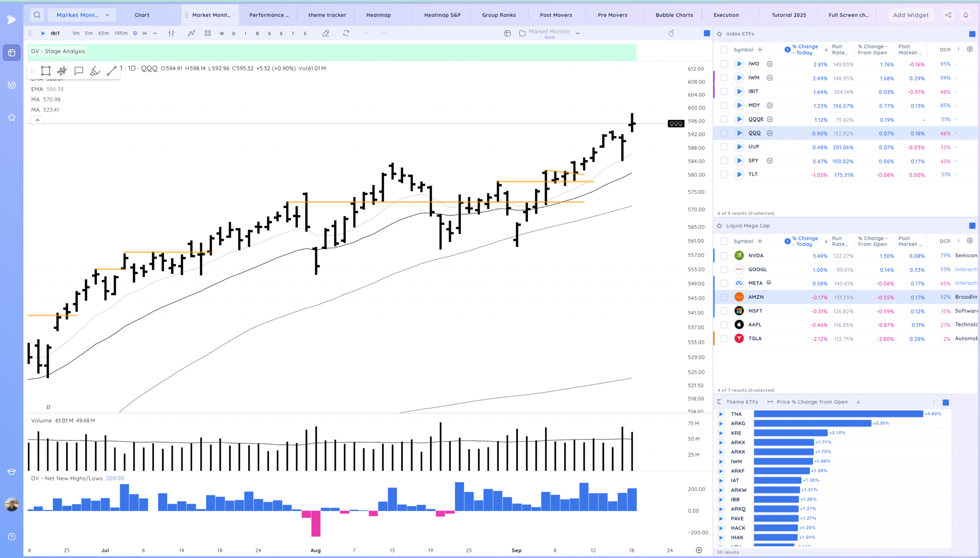
Task: Click the QQQ price label on axis
Action: [676, 123]
